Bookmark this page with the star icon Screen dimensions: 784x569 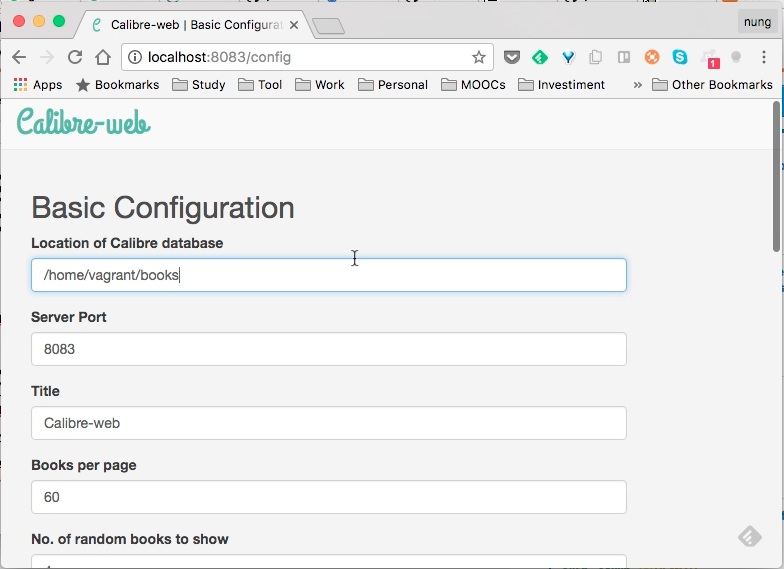tap(478, 57)
